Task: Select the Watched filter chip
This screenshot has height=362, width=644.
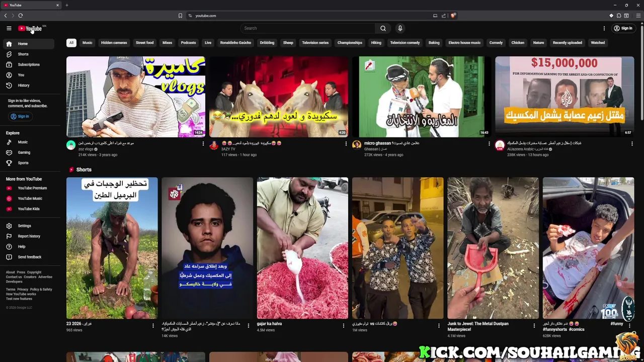Action: click(598, 43)
